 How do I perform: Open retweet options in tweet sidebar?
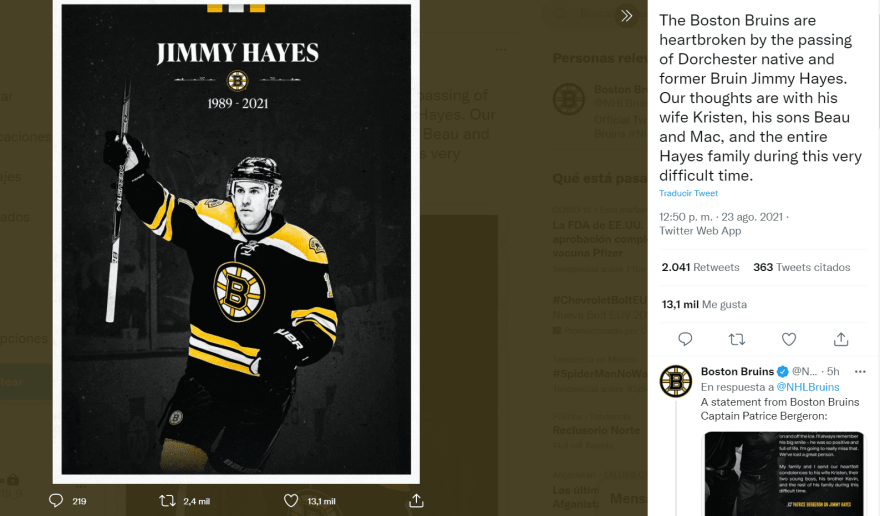coord(737,339)
